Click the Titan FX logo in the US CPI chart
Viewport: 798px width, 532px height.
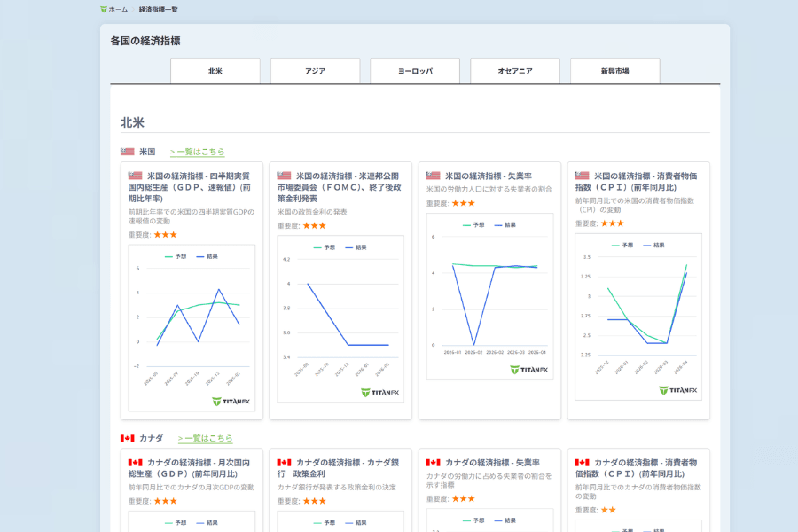[x=678, y=390]
